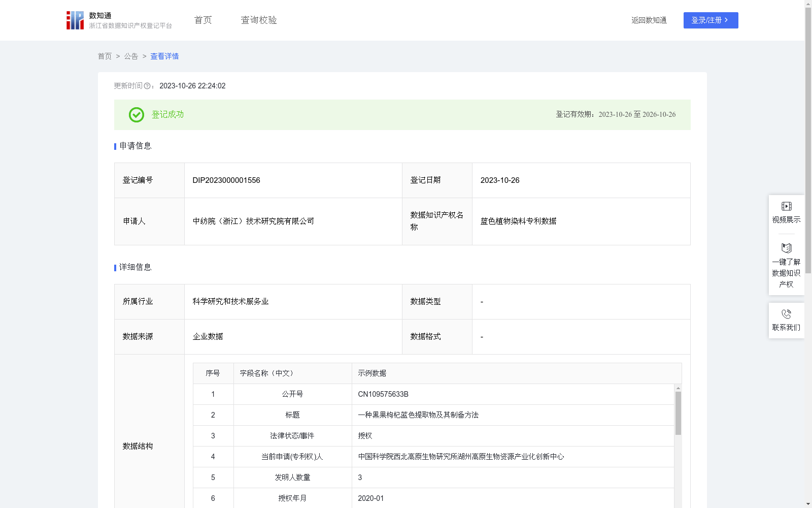
Task: Click the 授权年月 field name
Action: tap(293, 498)
